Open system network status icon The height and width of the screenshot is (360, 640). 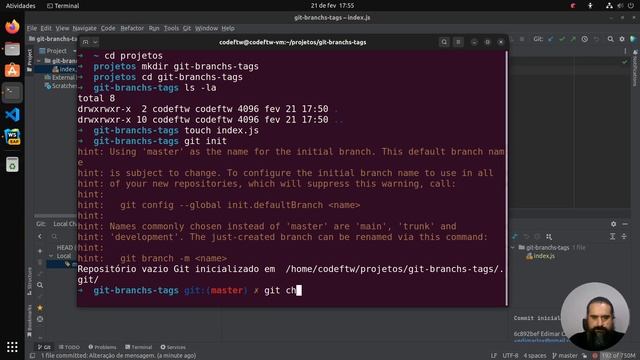[609, 6]
